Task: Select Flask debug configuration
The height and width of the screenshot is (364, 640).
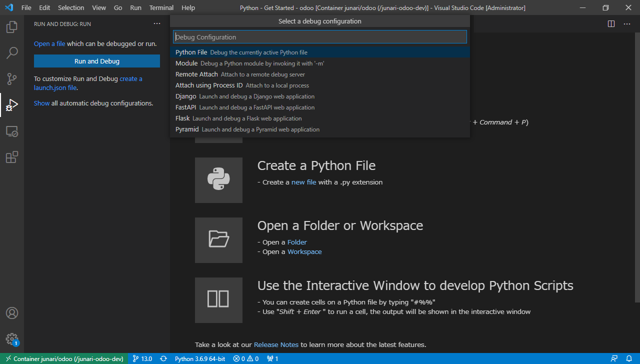Action: (x=320, y=118)
